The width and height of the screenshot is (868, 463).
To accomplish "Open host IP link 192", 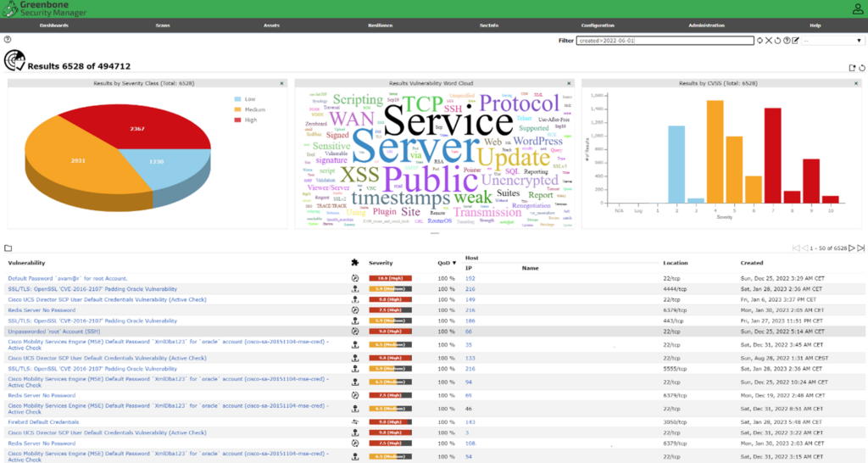I will click(470, 279).
